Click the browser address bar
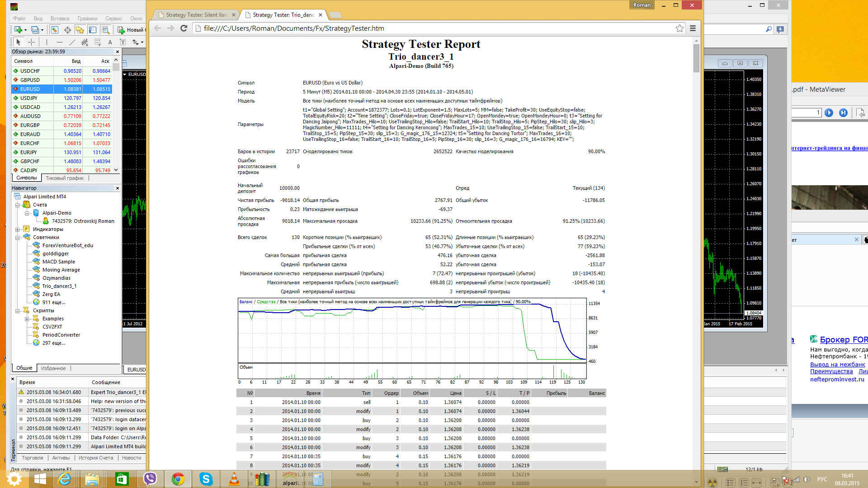The width and height of the screenshot is (868, 488). pos(434,28)
